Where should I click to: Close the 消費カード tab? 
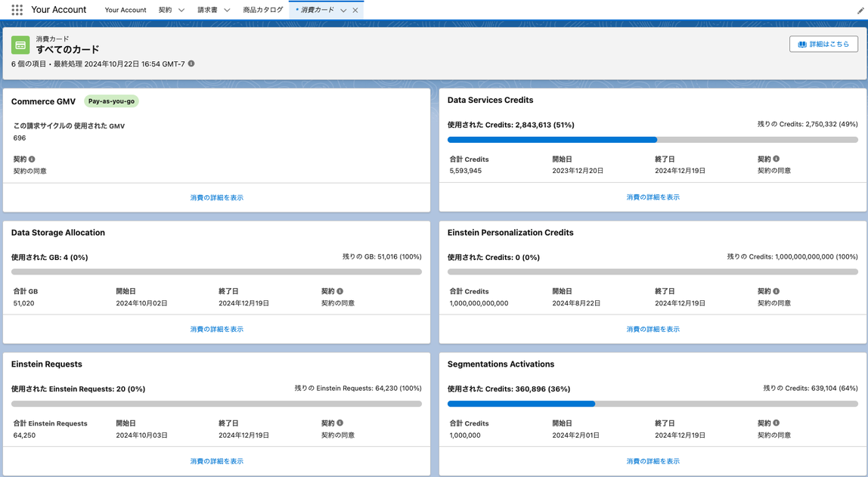tap(355, 10)
